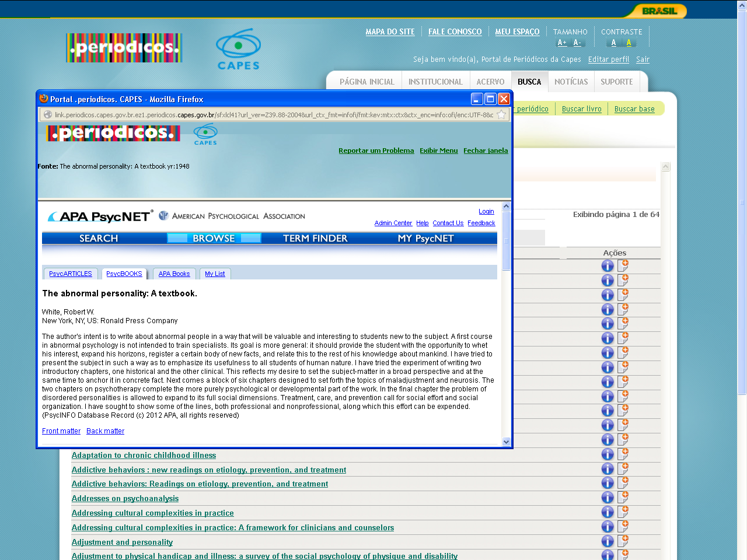Click info icon for Addressing cultural complexities in practice

[608, 512]
